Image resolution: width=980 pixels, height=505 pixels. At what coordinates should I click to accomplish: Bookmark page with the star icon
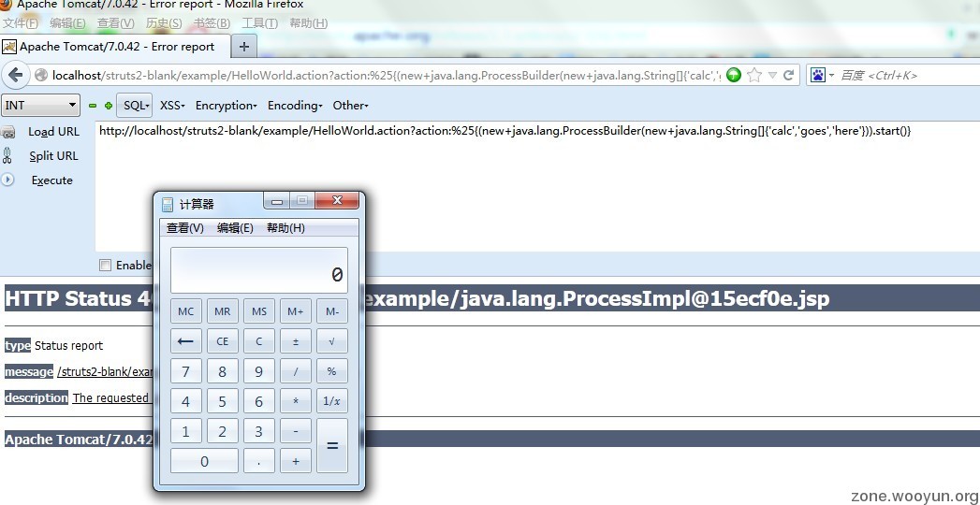point(755,76)
